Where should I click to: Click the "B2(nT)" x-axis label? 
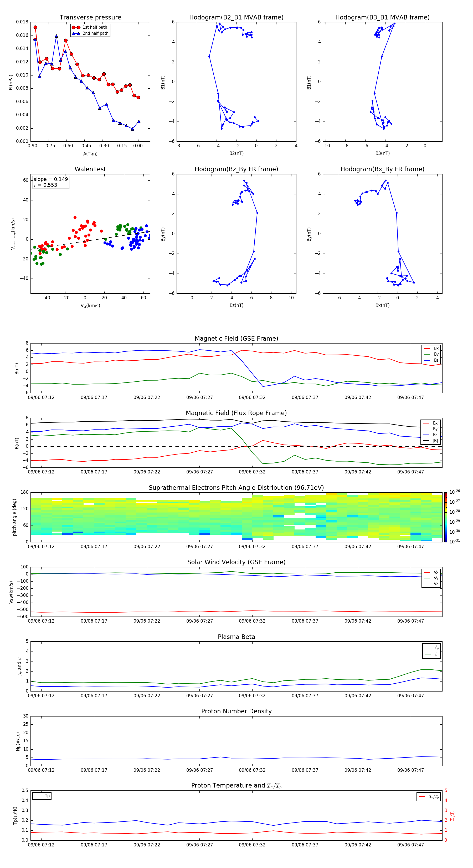click(236, 153)
